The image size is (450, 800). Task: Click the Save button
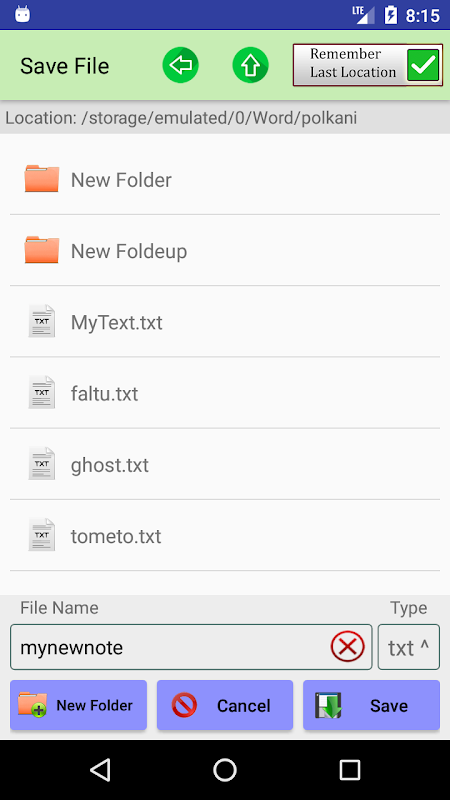coord(371,705)
